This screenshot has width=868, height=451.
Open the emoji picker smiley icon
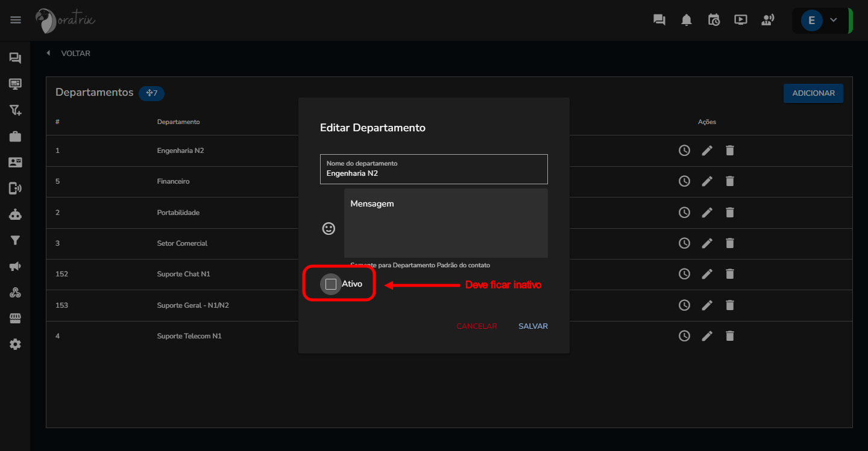point(329,229)
